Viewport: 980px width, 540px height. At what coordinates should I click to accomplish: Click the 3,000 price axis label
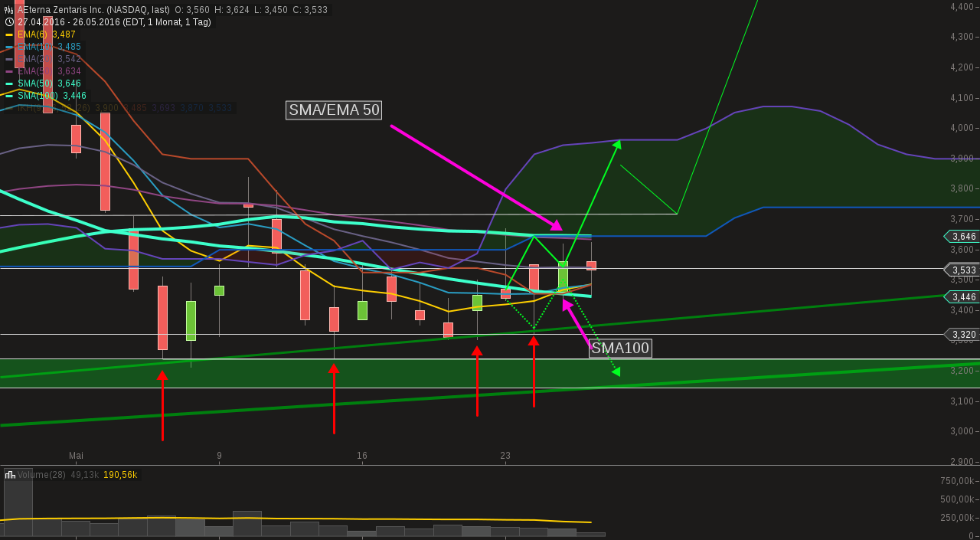[x=962, y=431]
